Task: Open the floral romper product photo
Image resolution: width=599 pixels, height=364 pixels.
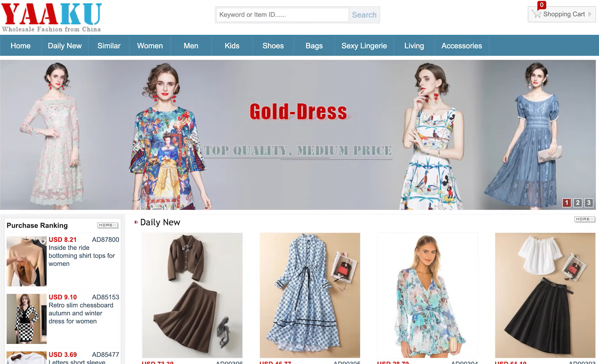Action: pyautogui.click(x=427, y=295)
